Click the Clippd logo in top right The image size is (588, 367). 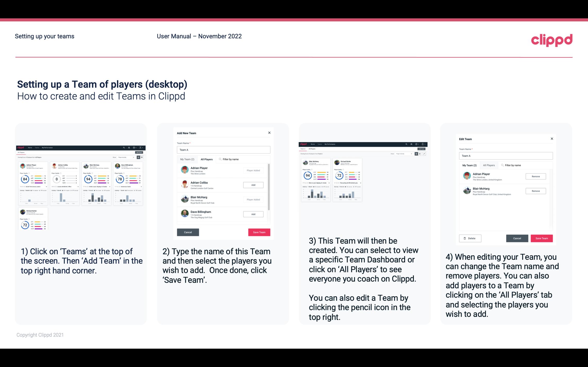(552, 40)
